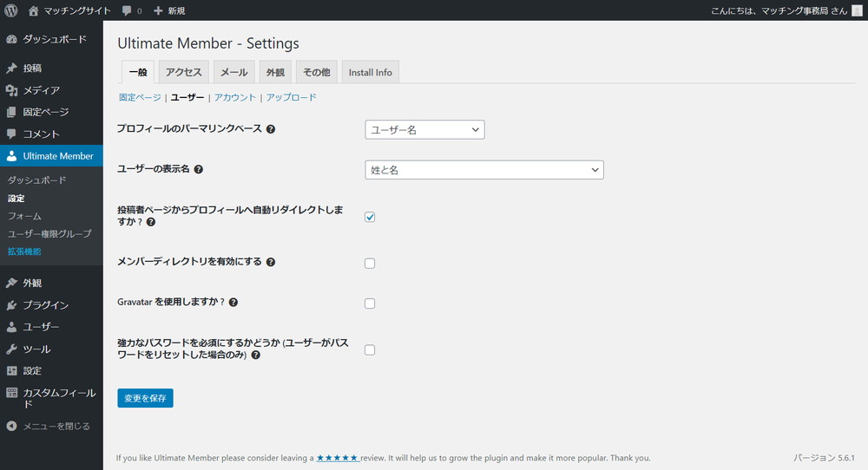This screenshot has width=868, height=470.
Task: Click メニューを閉じる to collapse sidebar
Action: (x=56, y=427)
